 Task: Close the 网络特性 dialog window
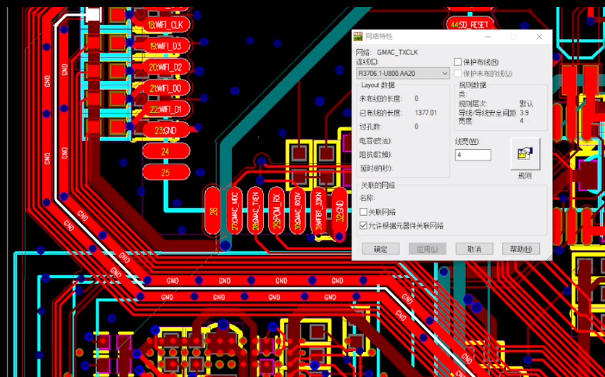click(x=539, y=37)
